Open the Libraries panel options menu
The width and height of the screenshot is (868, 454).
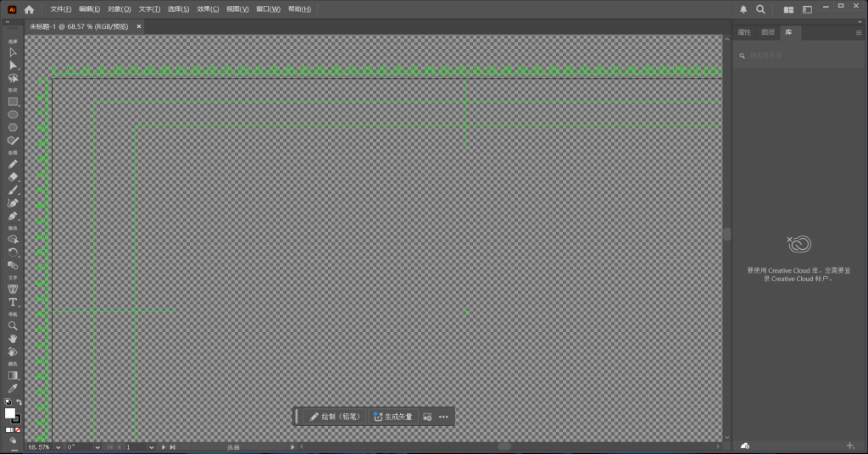859,33
